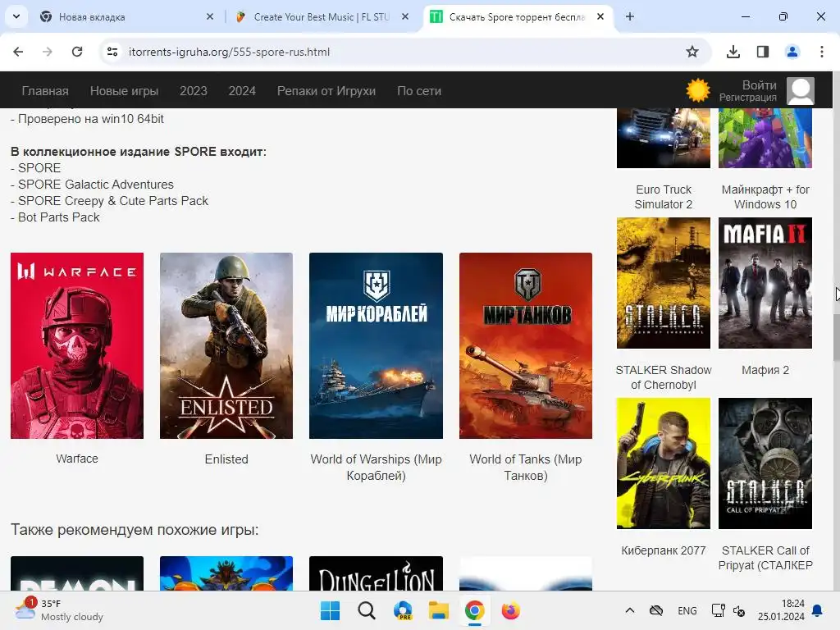840x630 pixels.
Task: Click STALKER Shadow of Chernobyl title
Action: (x=663, y=377)
